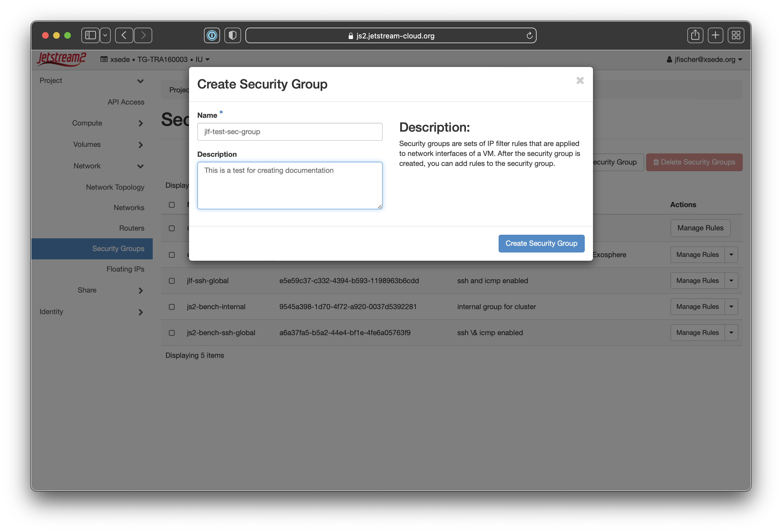Select Network Topology in sidebar
Viewport: 782px width, 532px height.
[x=115, y=187]
